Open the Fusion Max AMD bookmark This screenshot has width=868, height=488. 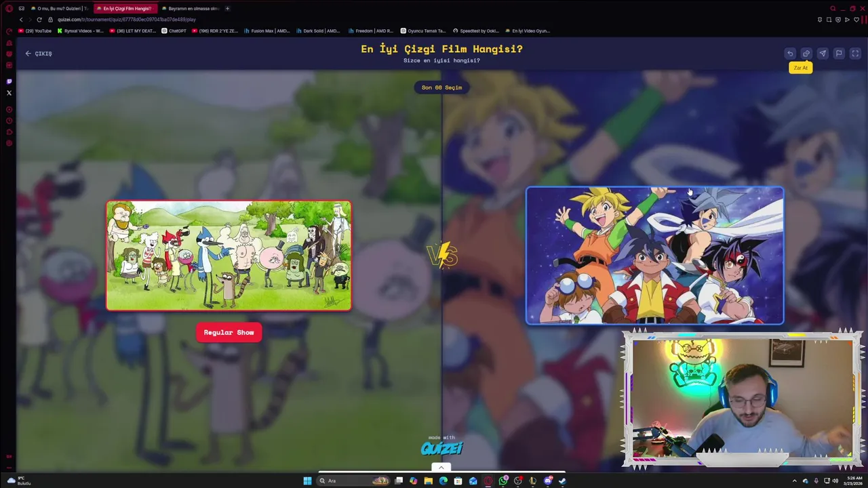[x=267, y=30]
